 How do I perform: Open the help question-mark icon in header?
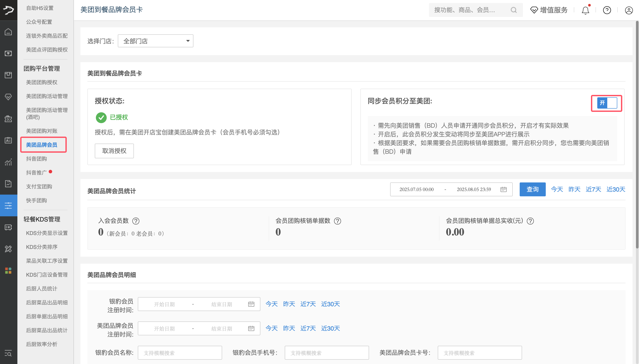(x=607, y=10)
